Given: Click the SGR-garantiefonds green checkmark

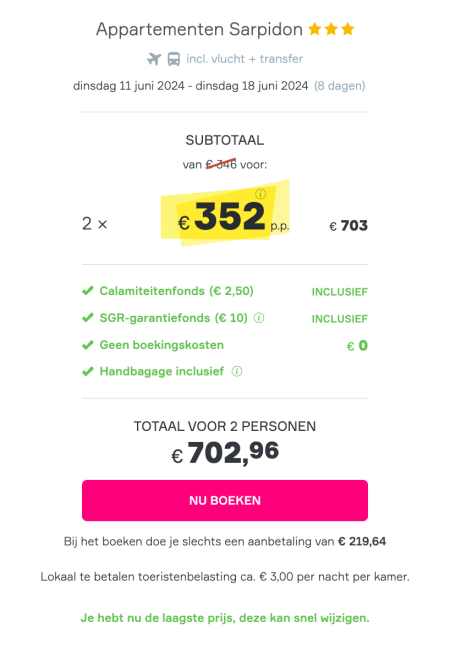Looking at the screenshot, I should tap(88, 318).
